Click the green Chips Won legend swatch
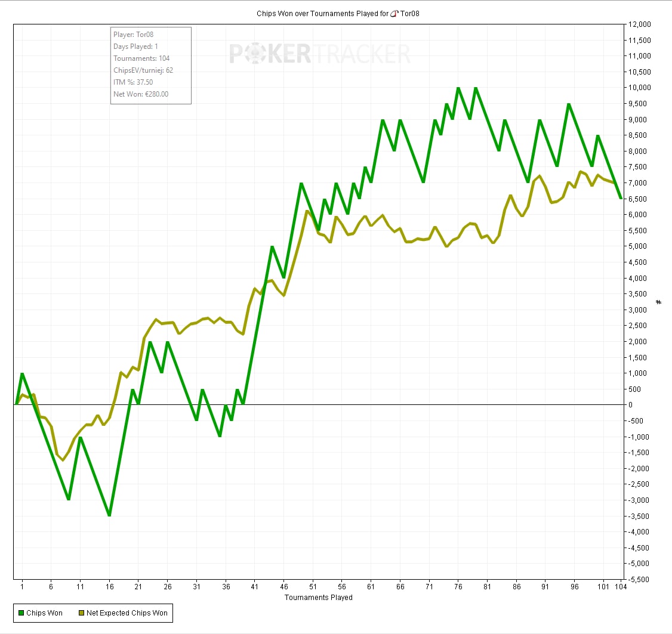The width and height of the screenshot is (672, 634). click(x=21, y=613)
